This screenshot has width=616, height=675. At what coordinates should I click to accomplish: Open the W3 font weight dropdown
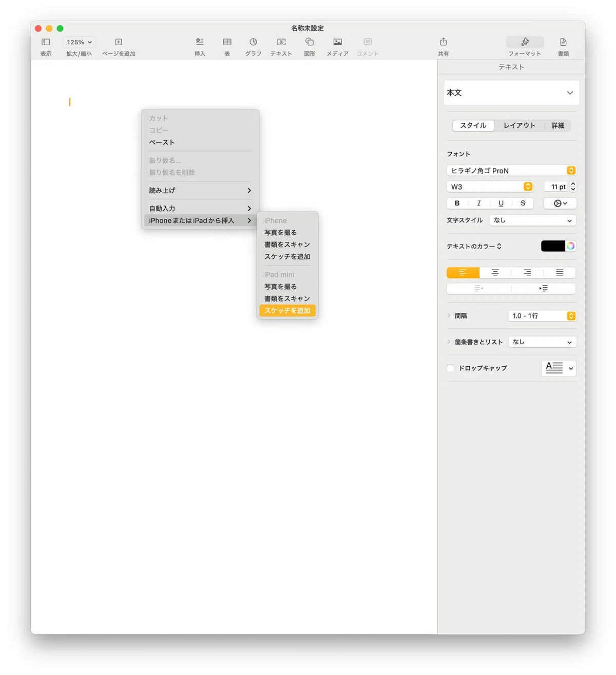(x=490, y=187)
